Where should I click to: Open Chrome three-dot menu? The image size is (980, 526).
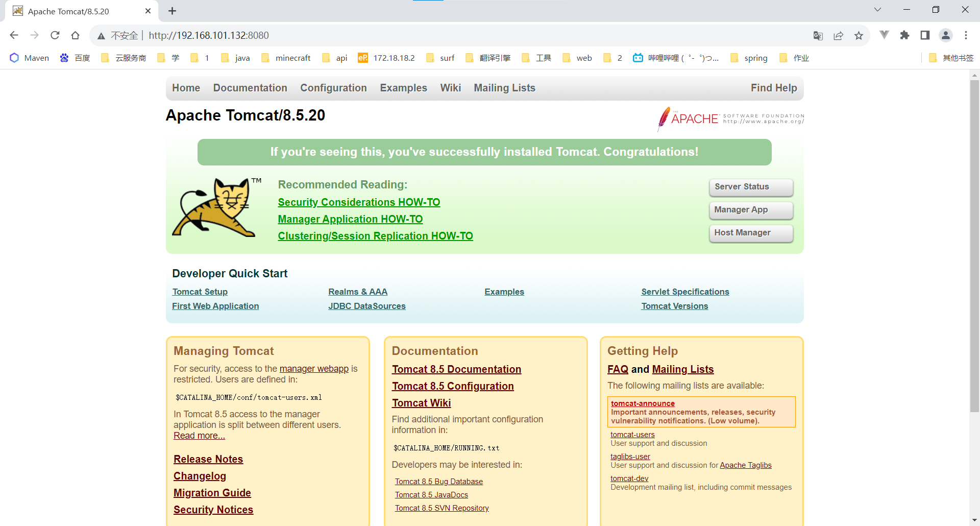966,35
